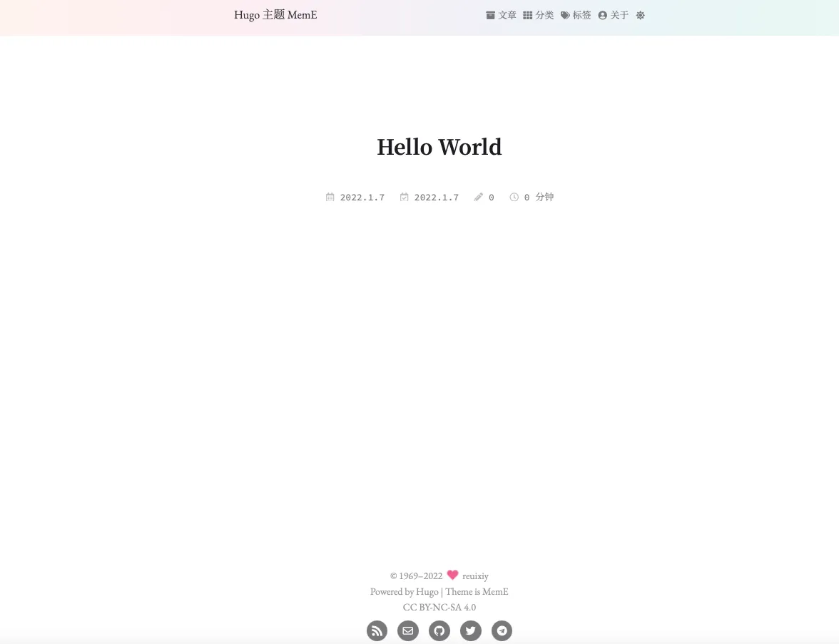Click the email envelope icon
The height and width of the screenshot is (644, 839).
click(x=408, y=631)
